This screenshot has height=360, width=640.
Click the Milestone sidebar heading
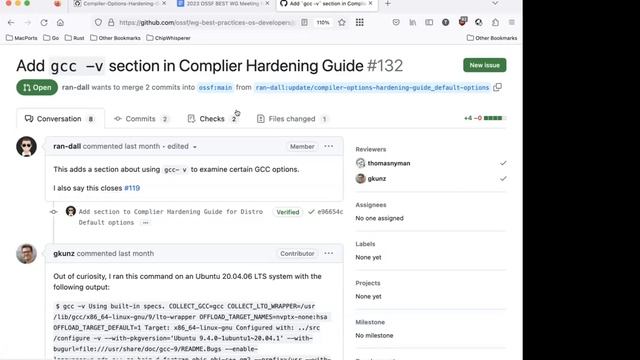click(370, 322)
